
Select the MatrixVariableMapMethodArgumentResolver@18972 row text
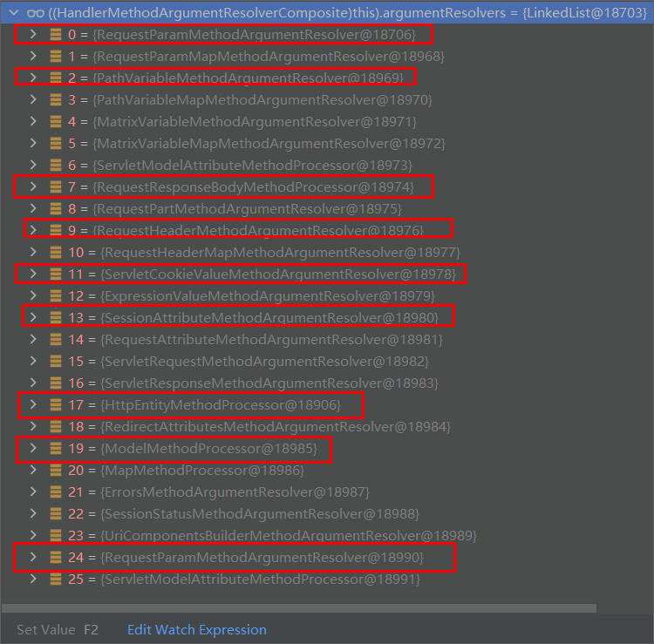tap(269, 144)
